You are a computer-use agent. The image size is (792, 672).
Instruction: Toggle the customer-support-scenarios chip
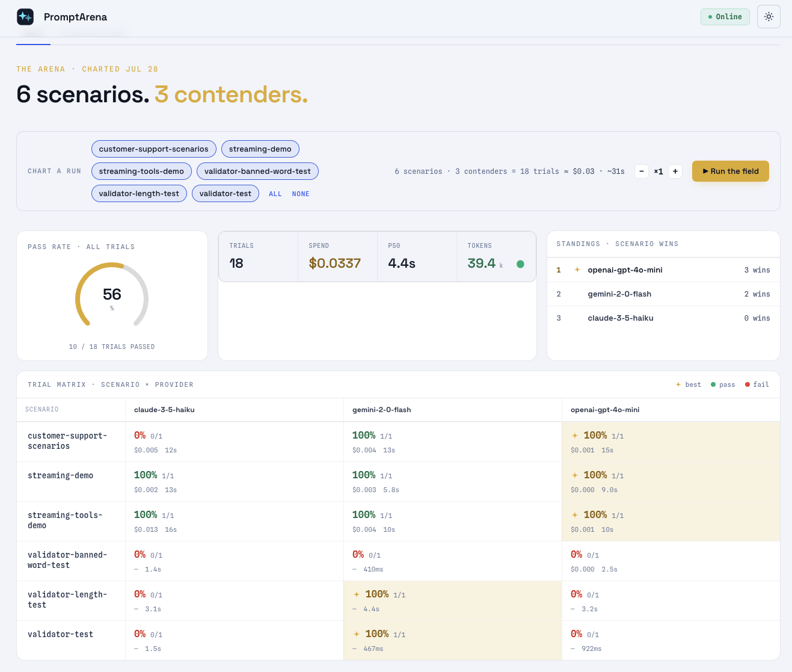point(153,149)
